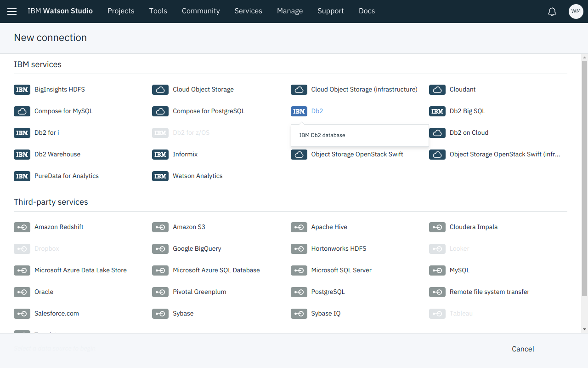The width and height of the screenshot is (588, 368).
Task: Click the Oracle connector icon
Action: [22, 292]
